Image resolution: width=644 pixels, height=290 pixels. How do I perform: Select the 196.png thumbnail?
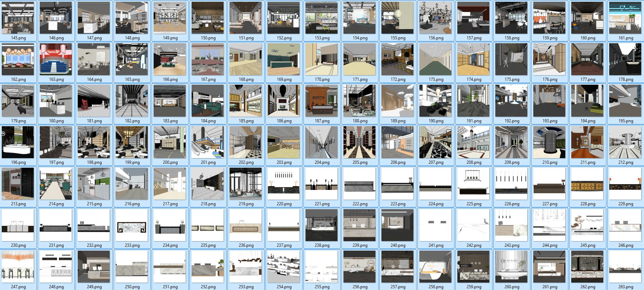click(x=18, y=143)
